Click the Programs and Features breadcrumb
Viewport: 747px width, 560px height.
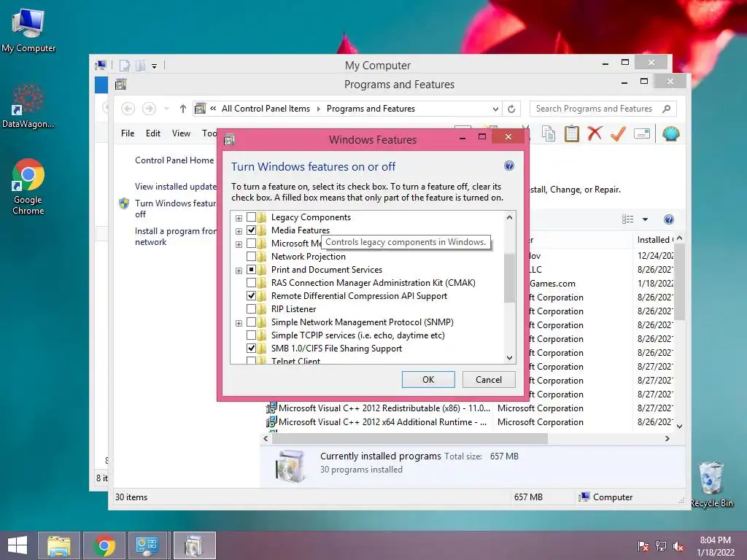point(371,109)
